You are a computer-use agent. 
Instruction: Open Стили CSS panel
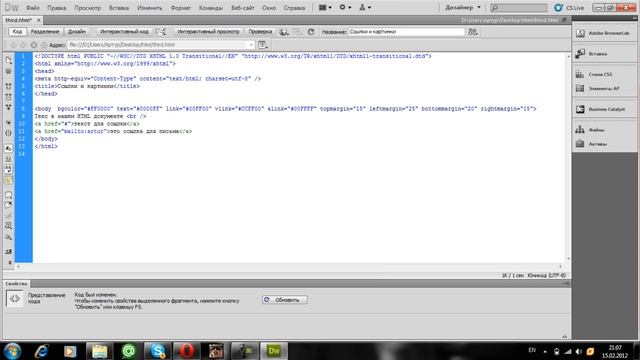click(x=604, y=74)
